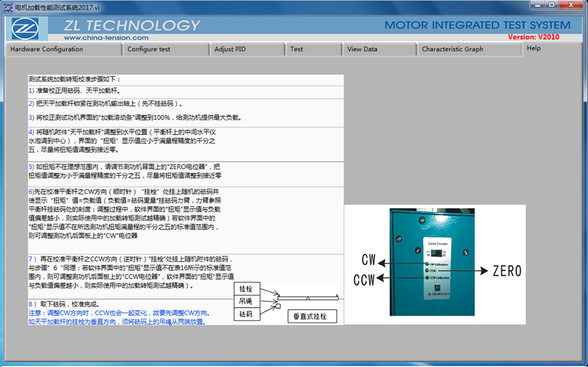The width and height of the screenshot is (588, 367).
Task: Click the 吊绳 box in the diagram
Action: tap(246, 302)
